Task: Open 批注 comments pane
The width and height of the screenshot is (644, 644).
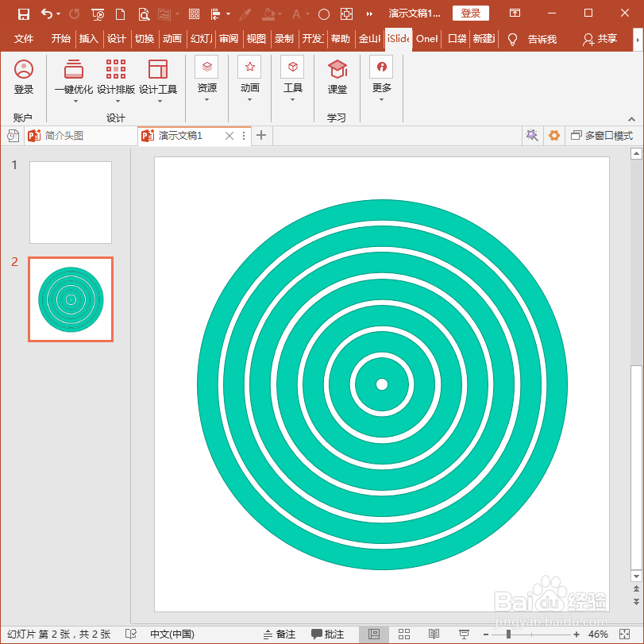Action: 327,634
